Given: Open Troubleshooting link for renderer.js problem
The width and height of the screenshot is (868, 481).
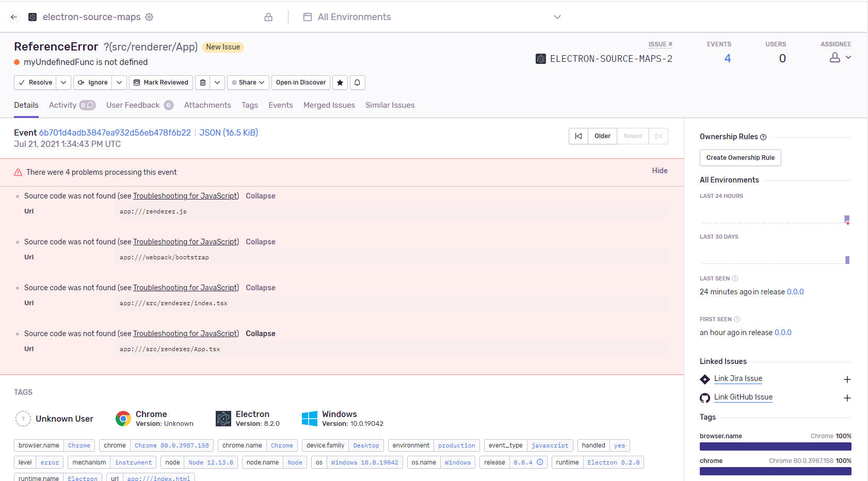Looking at the screenshot, I should coord(185,196).
